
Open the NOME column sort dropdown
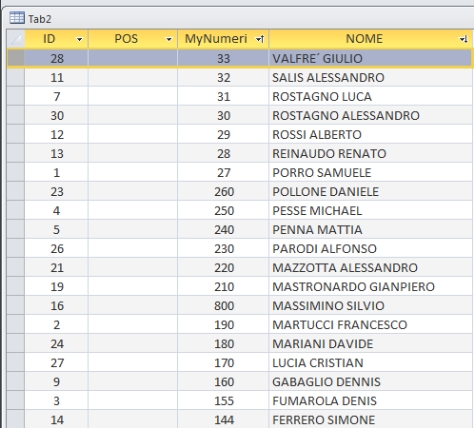pyautogui.click(x=463, y=39)
